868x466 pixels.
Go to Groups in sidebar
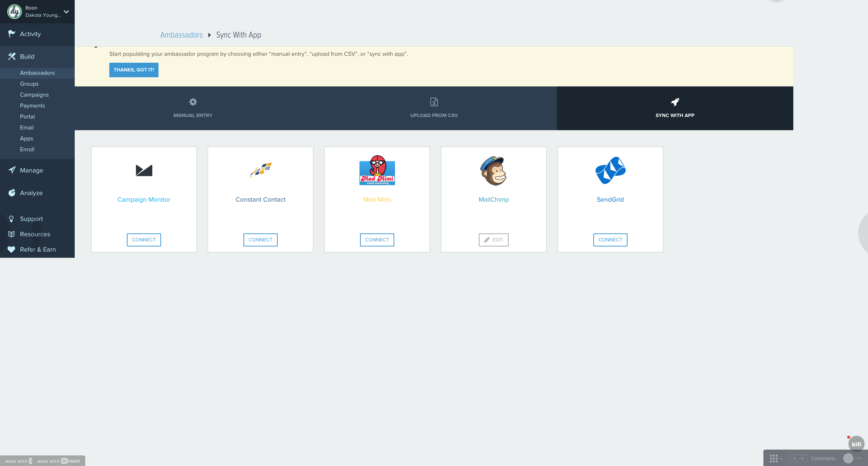tap(29, 84)
